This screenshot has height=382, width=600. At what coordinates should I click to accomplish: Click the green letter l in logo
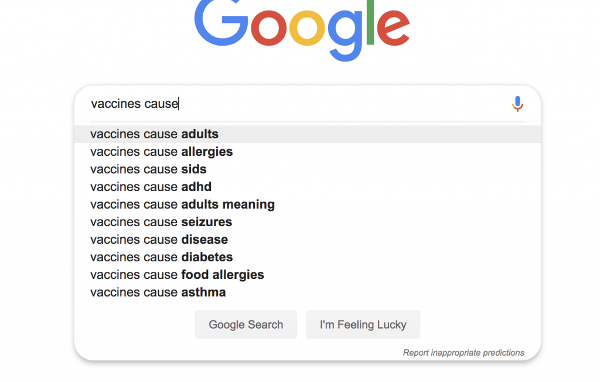(x=370, y=23)
